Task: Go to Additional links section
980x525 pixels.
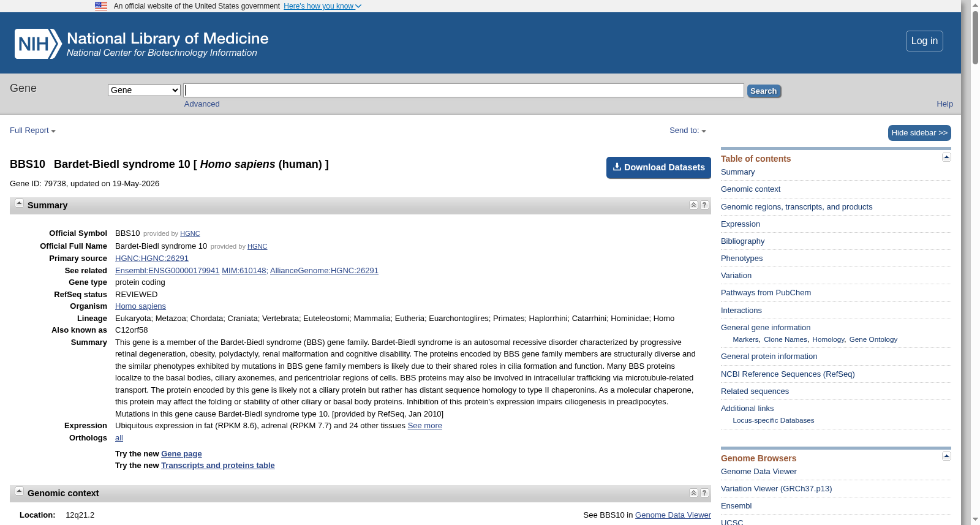Action: [747, 409]
